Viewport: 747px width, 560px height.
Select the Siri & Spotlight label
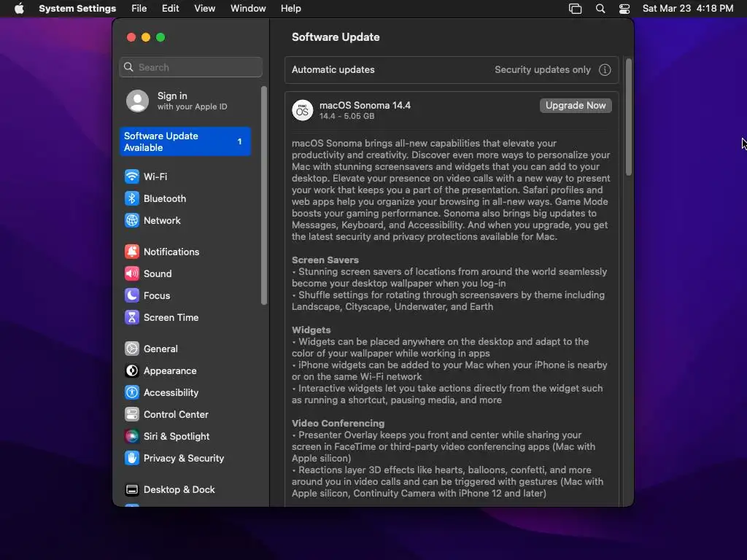point(177,437)
